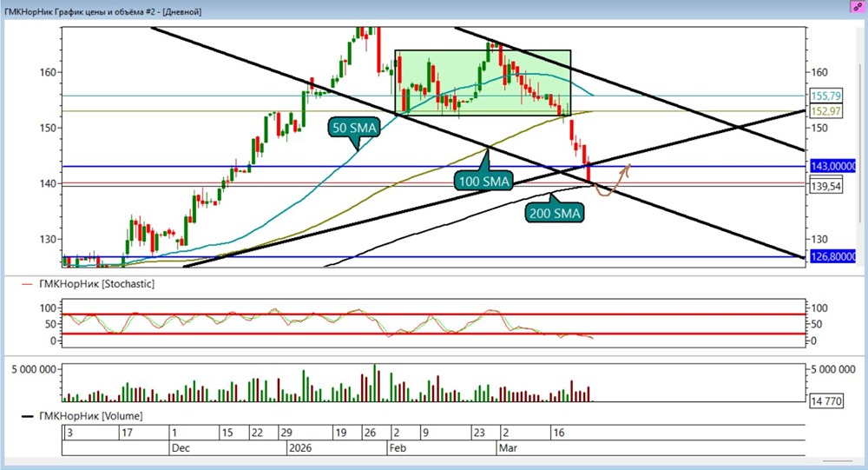
Task: Click the 14 770 volume value label
Action: (826, 400)
